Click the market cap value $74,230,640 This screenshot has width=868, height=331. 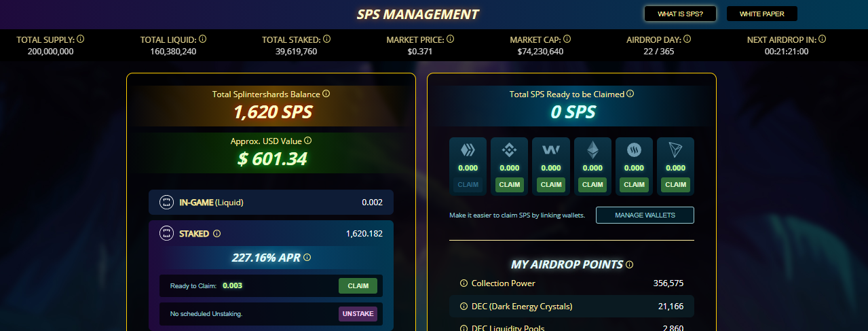click(540, 51)
